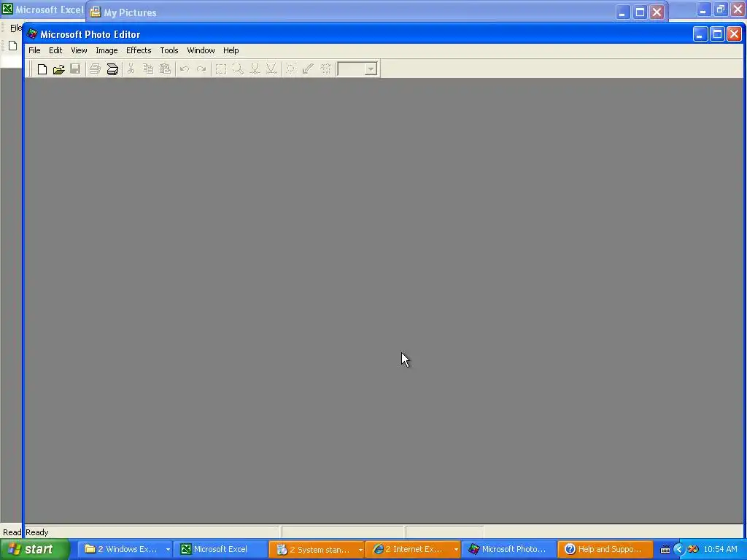
Task: Open the Image menu
Action: (107, 50)
